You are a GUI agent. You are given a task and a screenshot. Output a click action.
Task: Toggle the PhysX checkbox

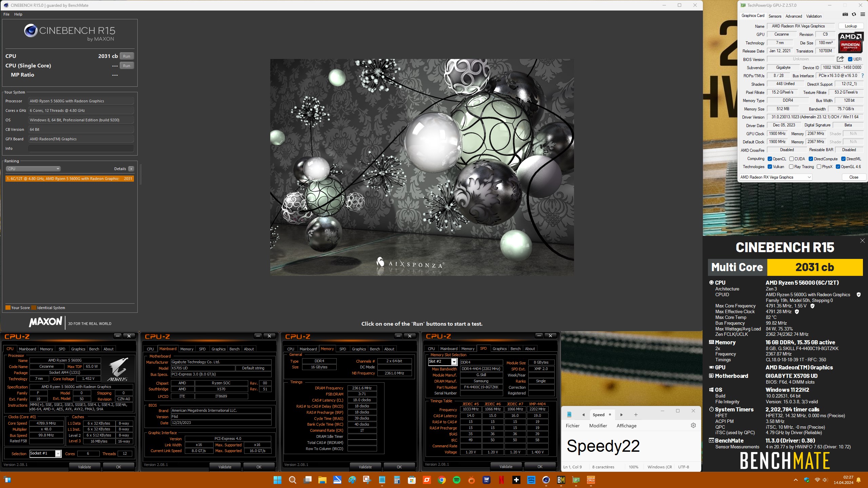coord(819,167)
